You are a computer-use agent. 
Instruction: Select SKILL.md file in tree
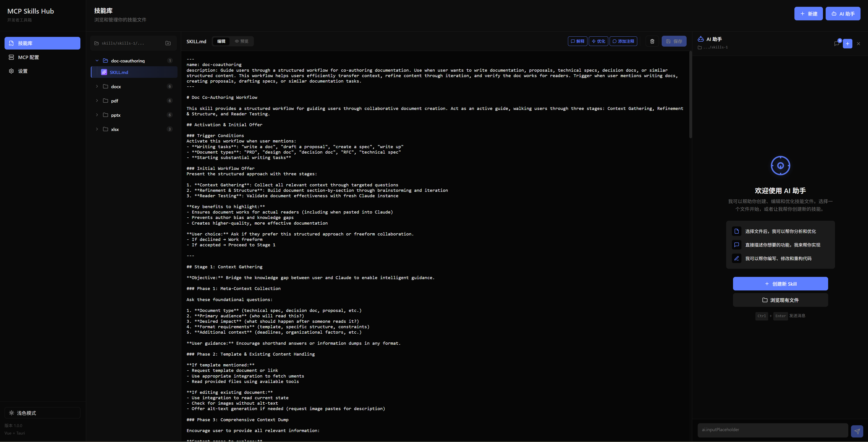pos(119,72)
